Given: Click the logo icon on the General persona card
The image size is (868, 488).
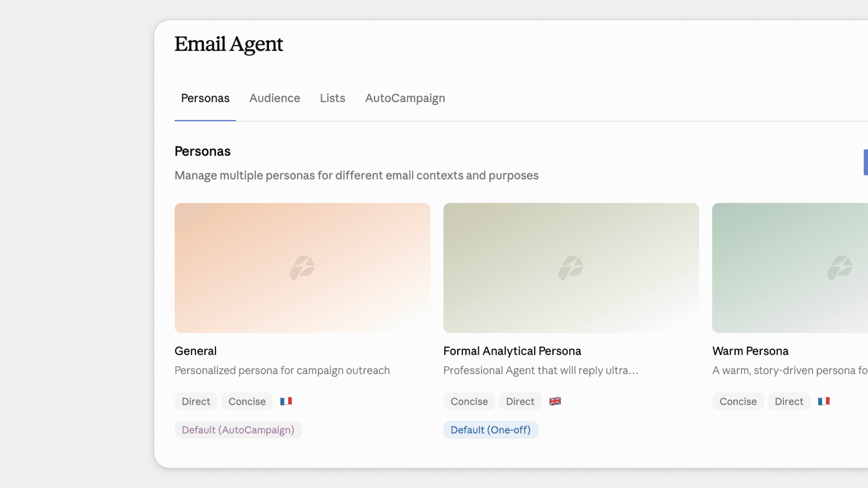Looking at the screenshot, I should 303,266.
